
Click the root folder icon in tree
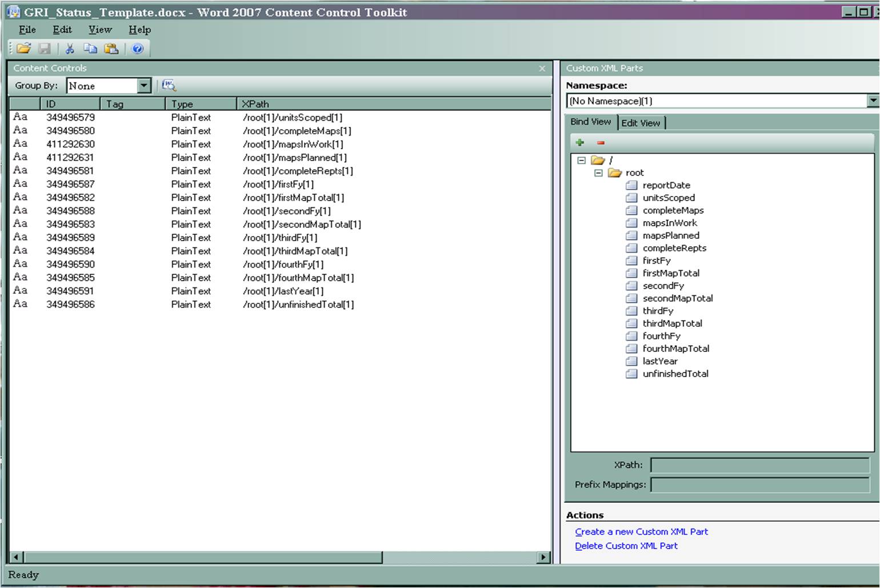[x=615, y=173]
